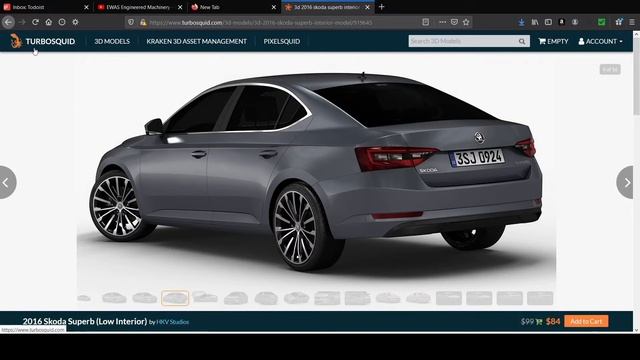Click the green checkmark extension icon
Image resolution: width=640 pixels, height=360 pixels.
click(x=601, y=22)
